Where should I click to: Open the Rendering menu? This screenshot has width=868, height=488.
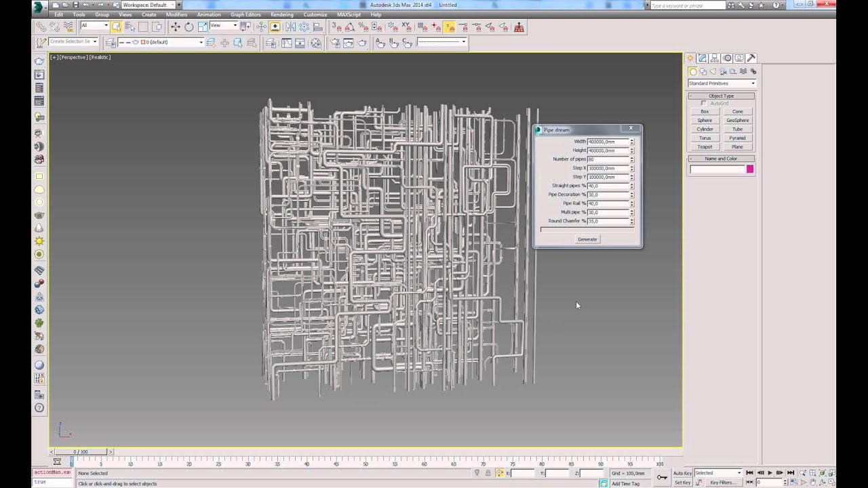point(281,14)
